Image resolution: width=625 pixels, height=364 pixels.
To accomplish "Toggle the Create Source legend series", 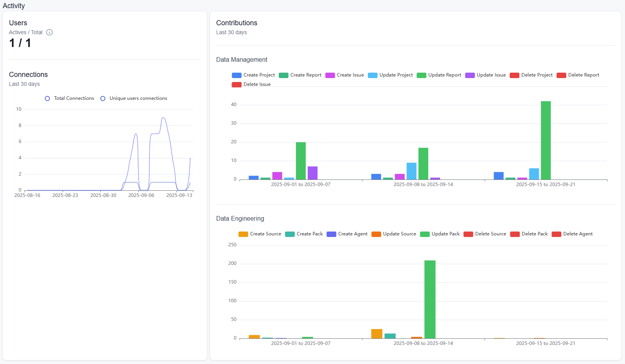I will (260, 234).
